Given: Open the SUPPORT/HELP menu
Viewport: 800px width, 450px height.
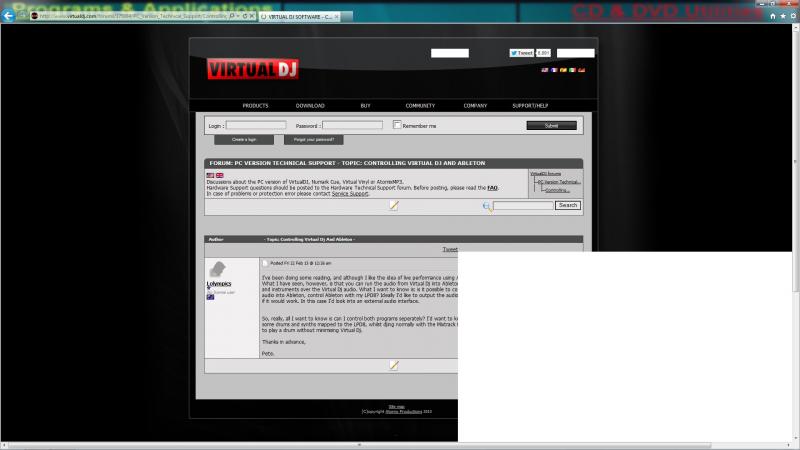Looking at the screenshot, I should pos(530,106).
